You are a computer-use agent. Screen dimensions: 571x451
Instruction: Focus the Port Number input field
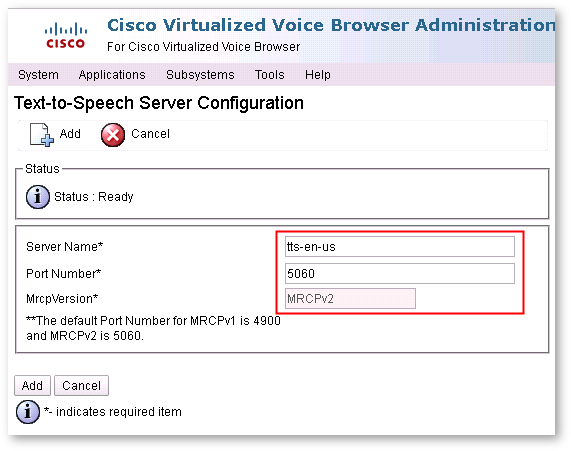tap(400, 274)
